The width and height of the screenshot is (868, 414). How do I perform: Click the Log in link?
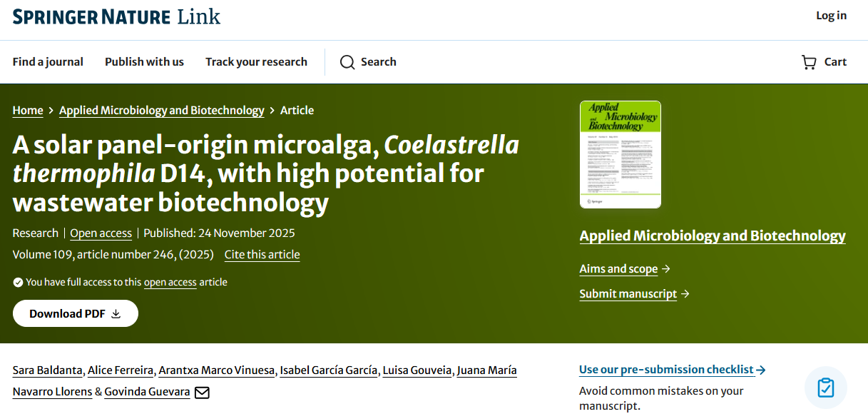click(x=831, y=16)
